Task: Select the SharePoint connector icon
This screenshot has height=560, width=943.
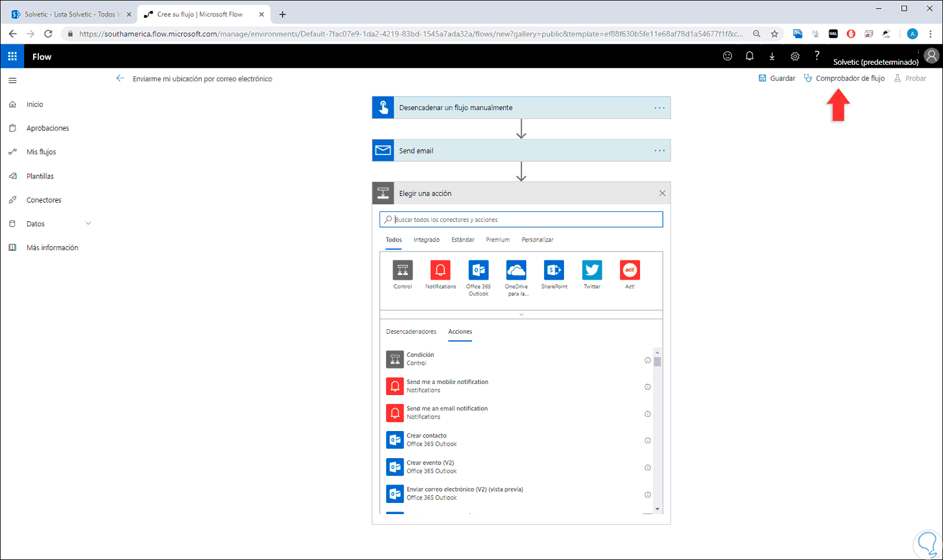Action: tap(554, 270)
